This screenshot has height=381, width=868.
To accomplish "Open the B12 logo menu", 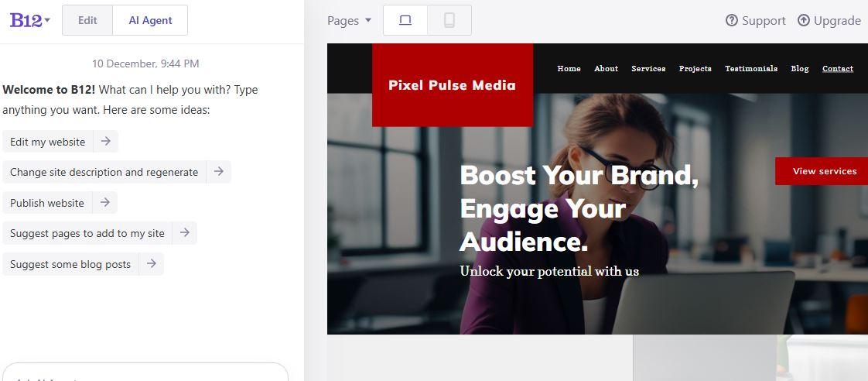I will 29,21.
